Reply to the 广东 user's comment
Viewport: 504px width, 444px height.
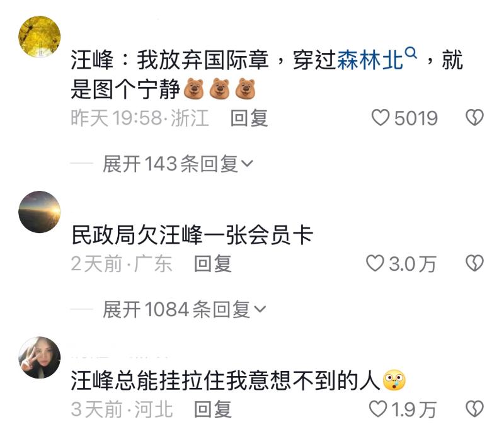(212, 264)
